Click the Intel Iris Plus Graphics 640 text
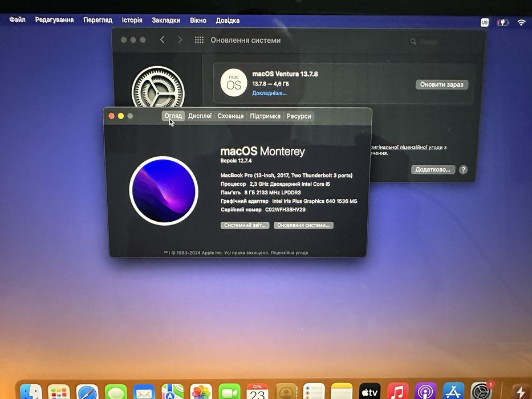Image resolution: width=532 pixels, height=399 pixels. pos(315,201)
